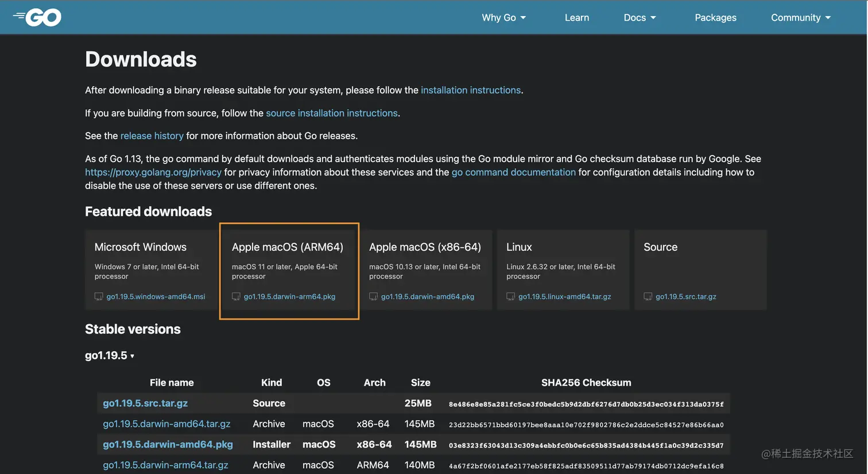Expand the Community dropdown menu
This screenshot has width=868, height=474.
[x=800, y=18]
